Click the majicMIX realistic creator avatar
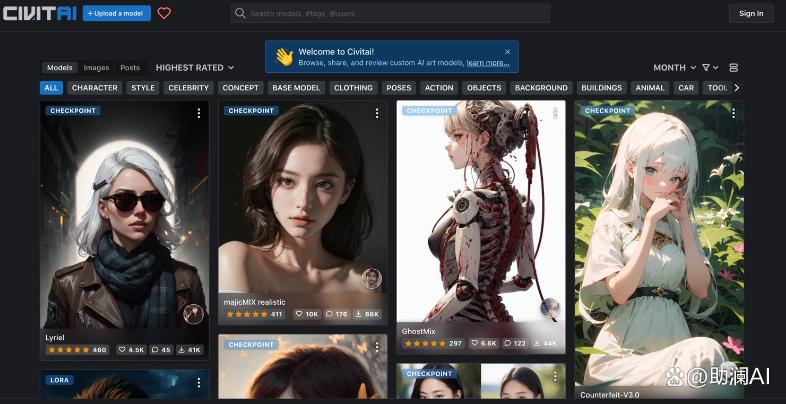The height and width of the screenshot is (404, 786). [x=371, y=279]
